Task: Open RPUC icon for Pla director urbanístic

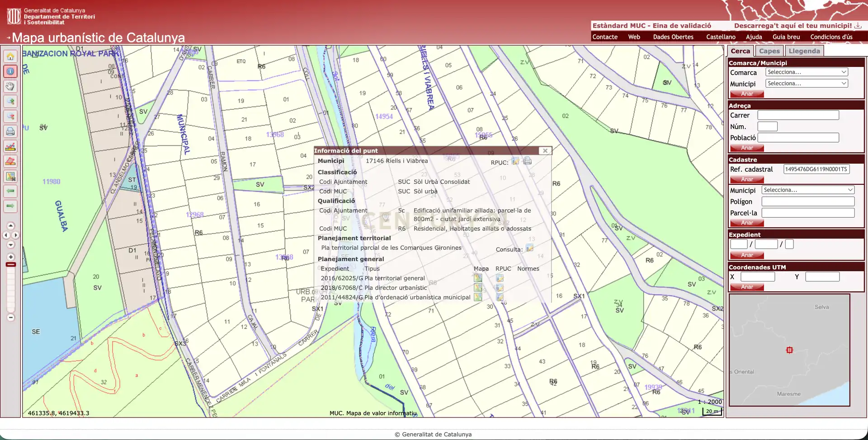Action: (x=500, y=288)
